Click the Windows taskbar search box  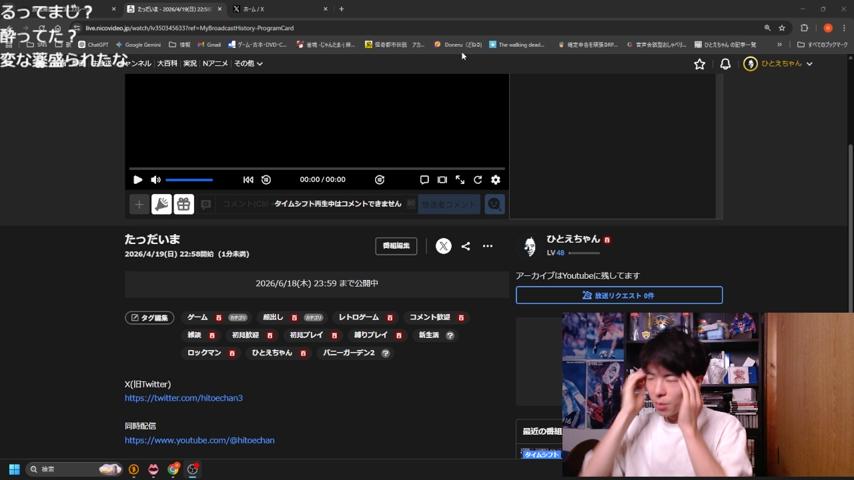[74, 469]
